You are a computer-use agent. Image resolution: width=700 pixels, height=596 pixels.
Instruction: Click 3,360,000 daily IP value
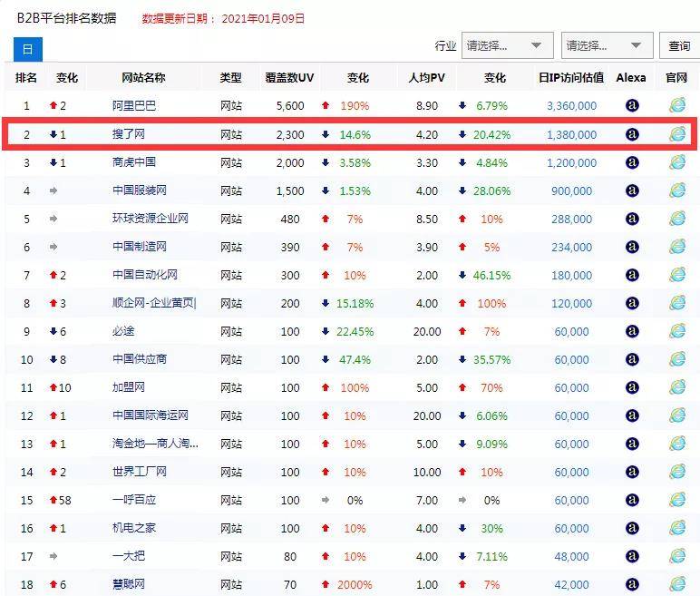[571, 106]
